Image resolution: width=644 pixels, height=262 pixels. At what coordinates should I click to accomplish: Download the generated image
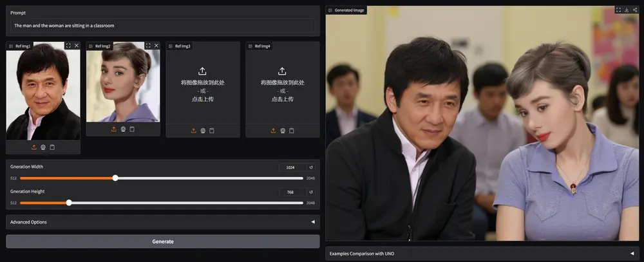click(x=626, y=10)
